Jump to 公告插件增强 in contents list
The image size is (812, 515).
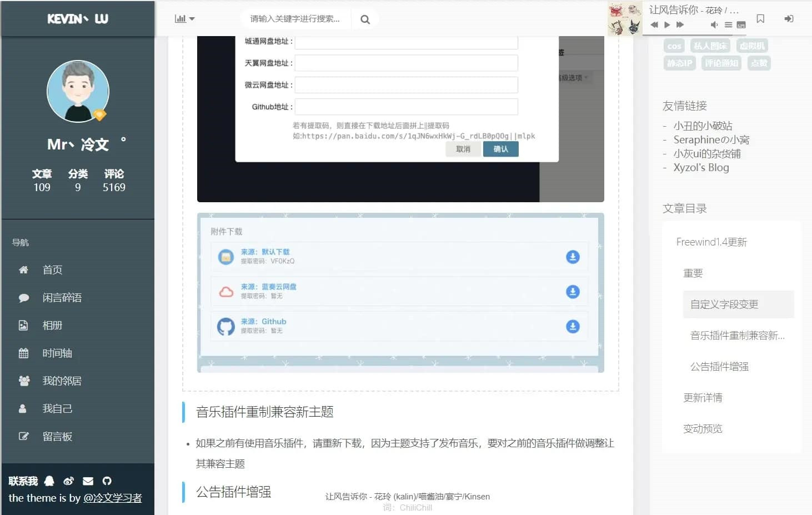tap(719, 367)
